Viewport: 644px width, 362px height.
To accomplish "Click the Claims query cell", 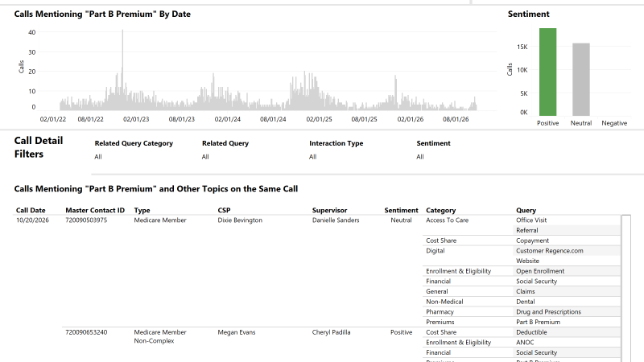I will [526, 291].
